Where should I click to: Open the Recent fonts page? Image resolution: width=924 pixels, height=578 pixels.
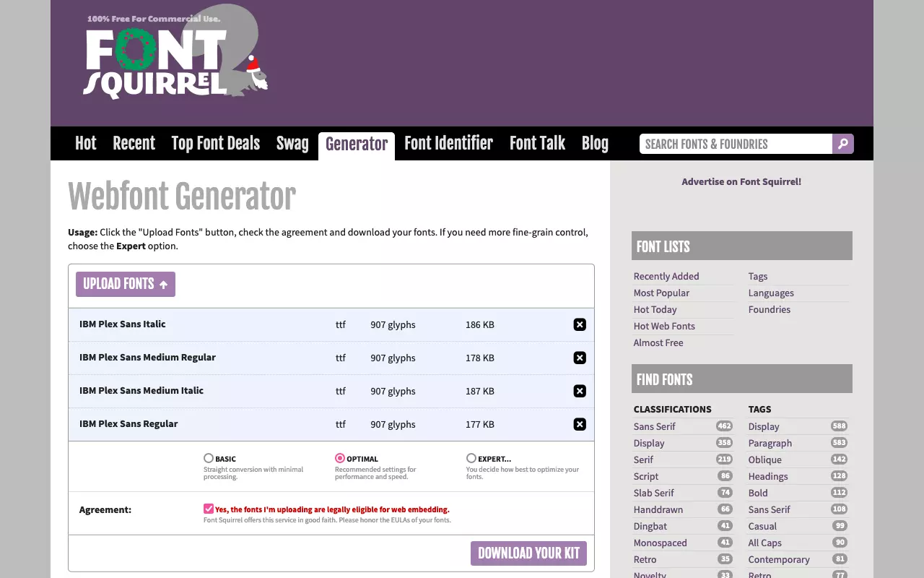[134, 143]
